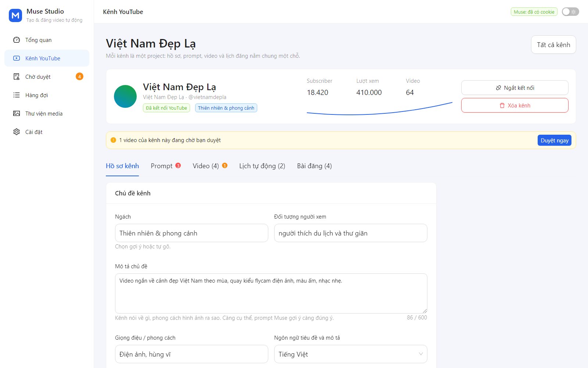Viewport: 588px width, 368px height.
Task: Click the subscriber count 18.420
Action: 318,92
